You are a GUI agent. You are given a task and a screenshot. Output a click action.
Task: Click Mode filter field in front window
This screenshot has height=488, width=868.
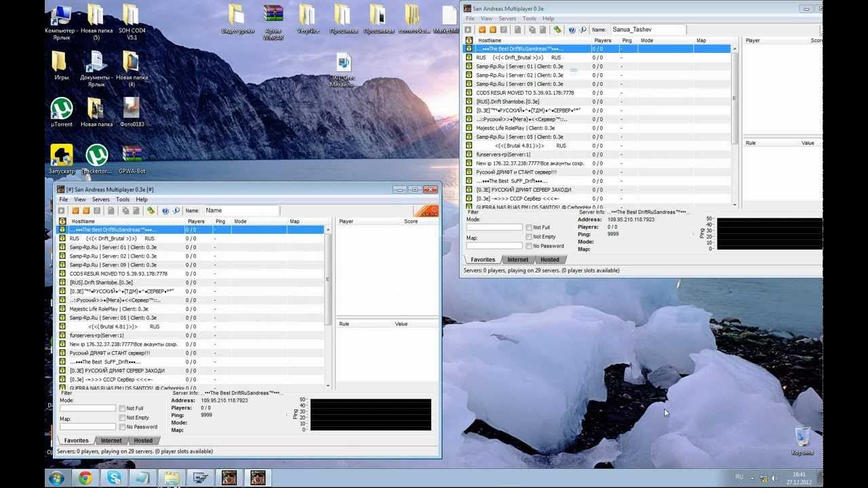pyautogui.click(x=87, y=408)
